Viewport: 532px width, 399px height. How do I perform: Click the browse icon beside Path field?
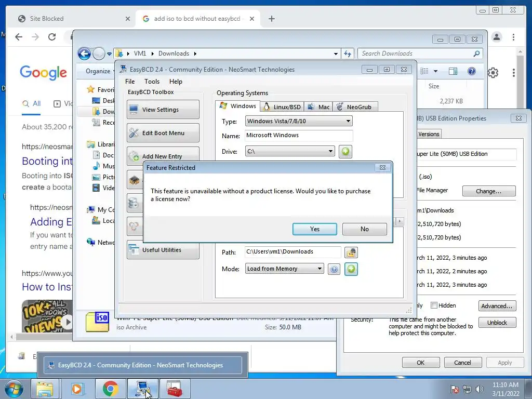pyautogui.click(x=351, y=252)
